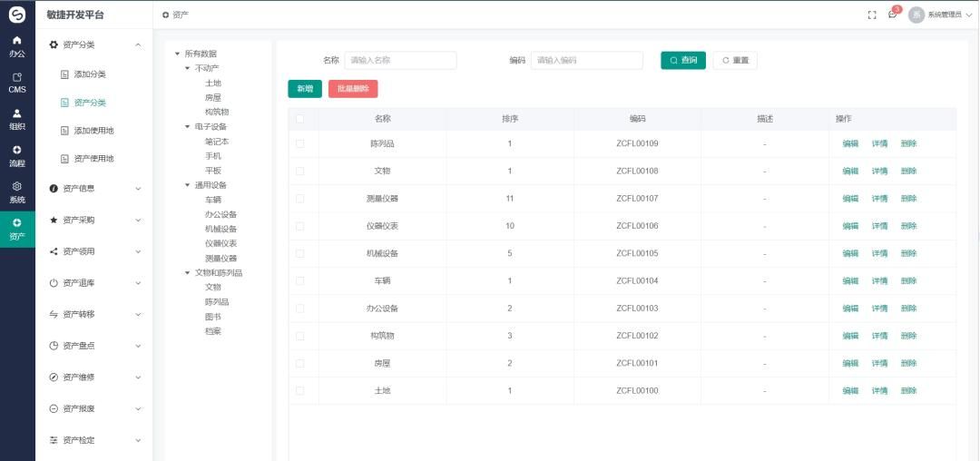980x461 pixels.
Task: Click 详情 for the 文物 row
Action: point(880,172)
